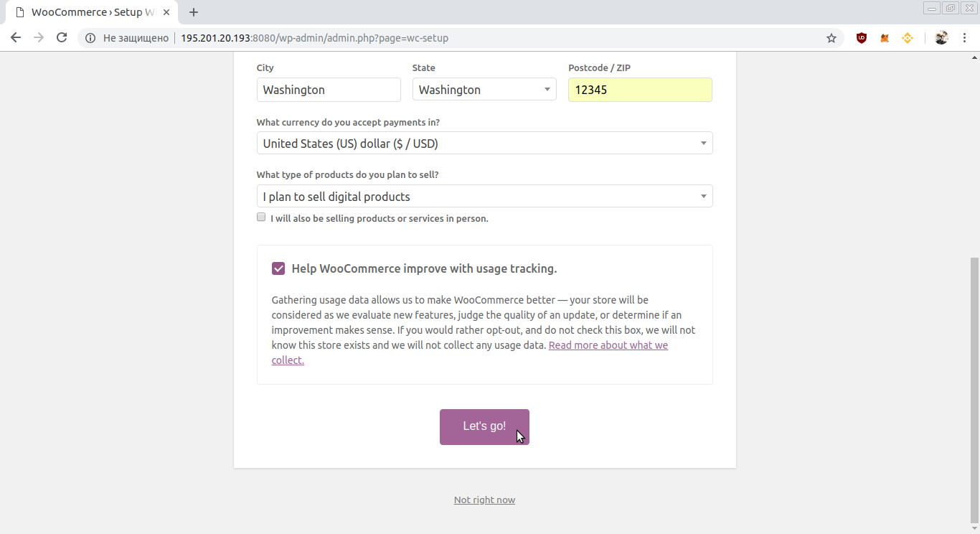Open the MetaMask fox extension icon
980x534 pixels.
point(885,38)
